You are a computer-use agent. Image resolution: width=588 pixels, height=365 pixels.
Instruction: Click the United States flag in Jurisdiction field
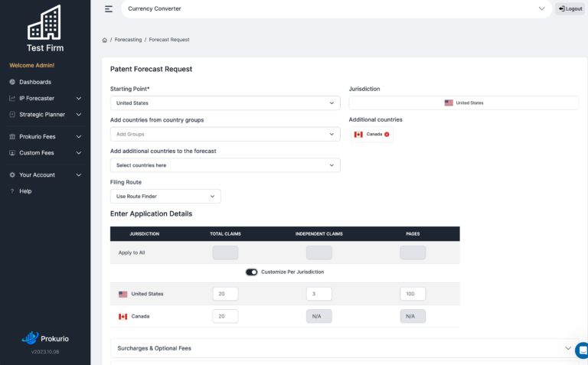(x=449, y=103)
